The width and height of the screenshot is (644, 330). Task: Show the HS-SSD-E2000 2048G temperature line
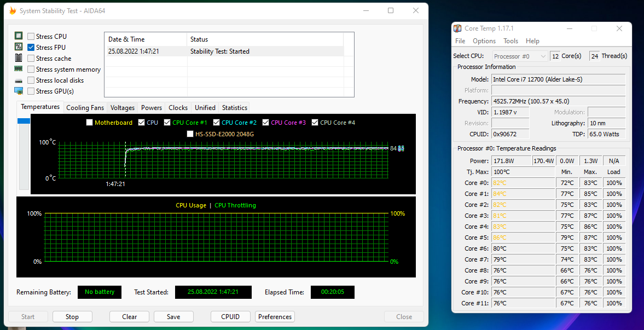pyautogui.click(x=190, y=134)
